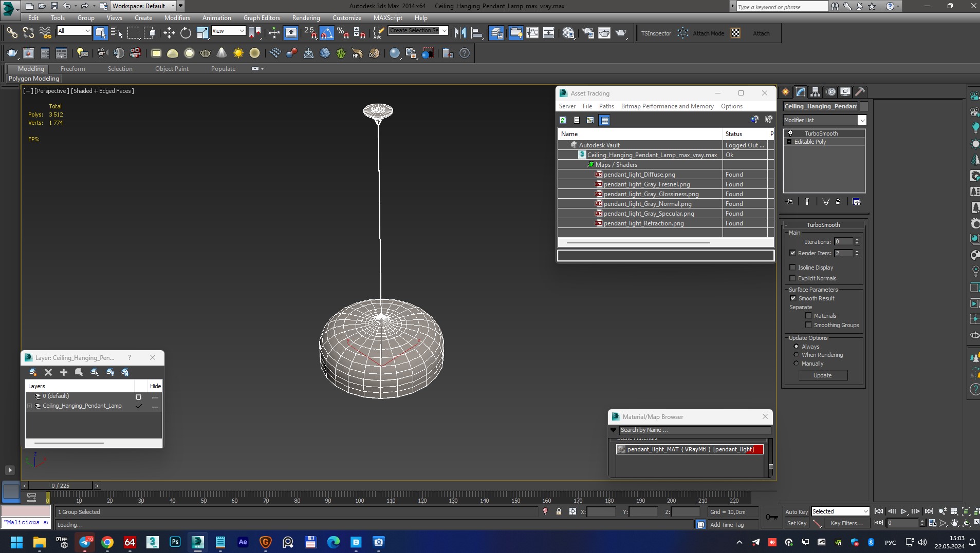This screenshot has height=553, width=980.
Task: Select Always update option
Action: (796, 347)
